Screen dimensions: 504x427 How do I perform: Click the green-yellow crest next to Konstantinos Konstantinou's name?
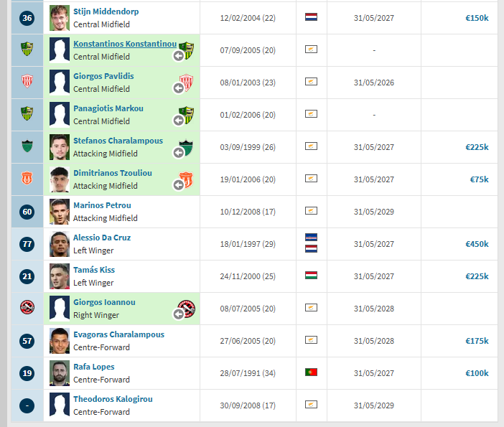tap(186, 49)
